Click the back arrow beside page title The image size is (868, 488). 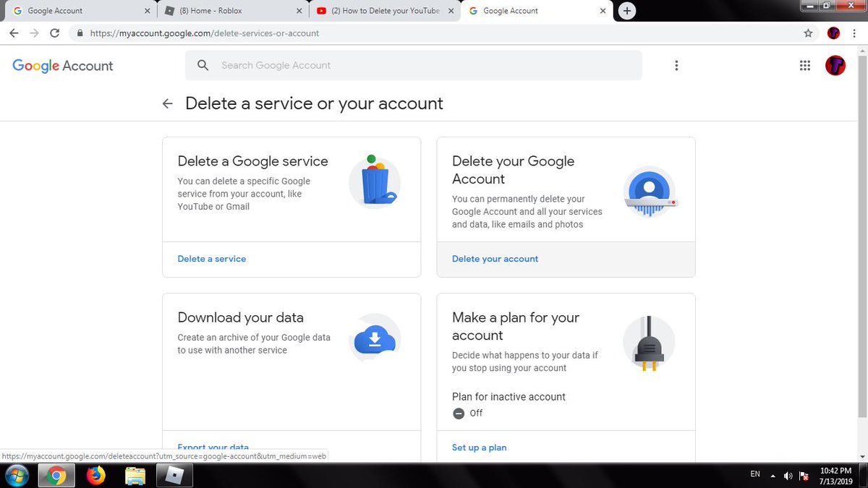tap(168, 104)
